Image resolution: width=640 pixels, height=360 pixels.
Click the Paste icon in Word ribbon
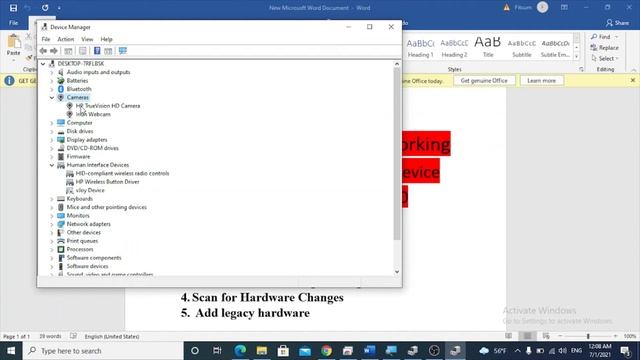coord(13,42)
